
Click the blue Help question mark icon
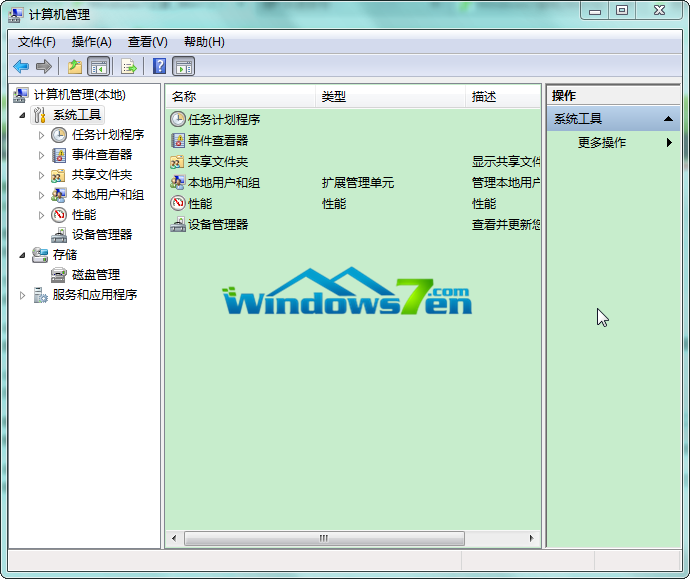159,67
